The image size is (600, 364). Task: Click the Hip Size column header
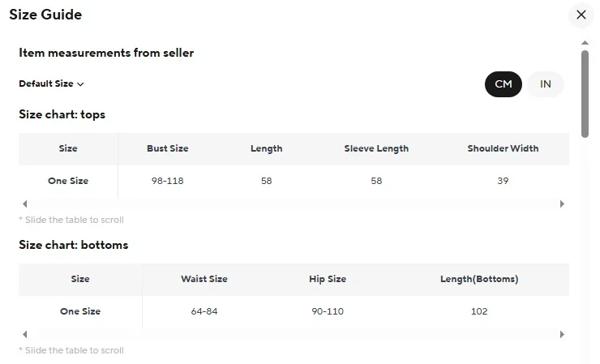(x=328, y=279)
